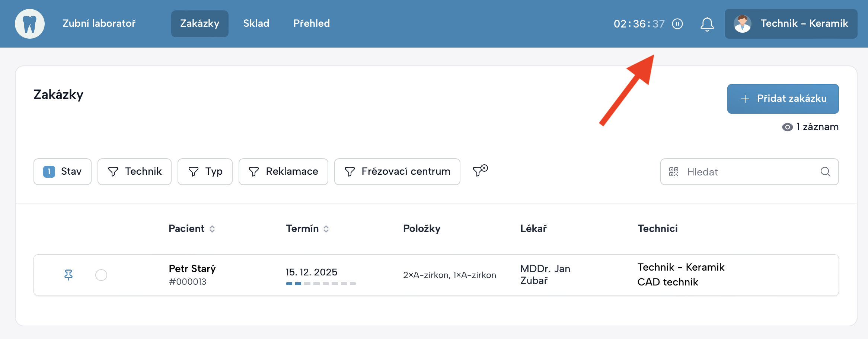Clear all filters with funnel-x icon
The height and width of the screenshot is (339, 868).
pyautogui.click(x=480, y=171)
